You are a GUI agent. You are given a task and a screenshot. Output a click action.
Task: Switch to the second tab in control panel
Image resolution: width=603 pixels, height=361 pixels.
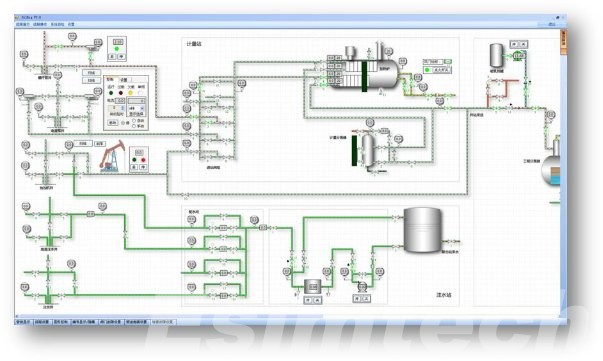pyautogui.click(x=124, y=80)
